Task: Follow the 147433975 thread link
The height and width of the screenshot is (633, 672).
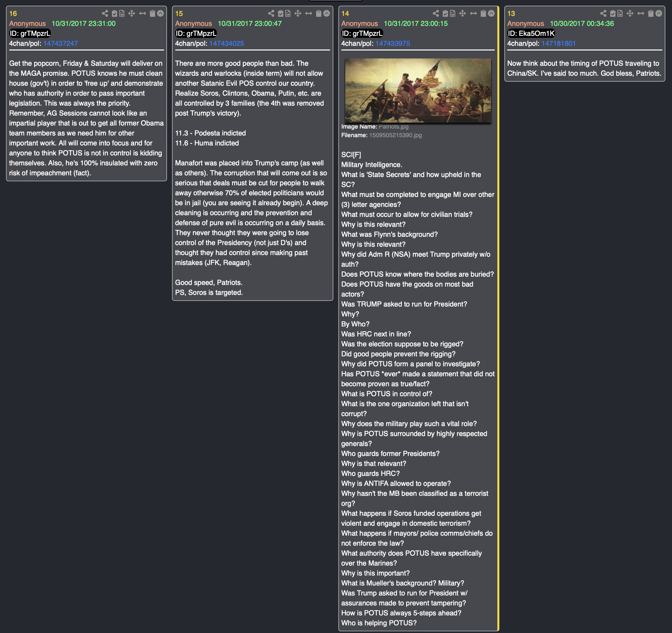Action: pyautogui.click(x=392, y=44)
